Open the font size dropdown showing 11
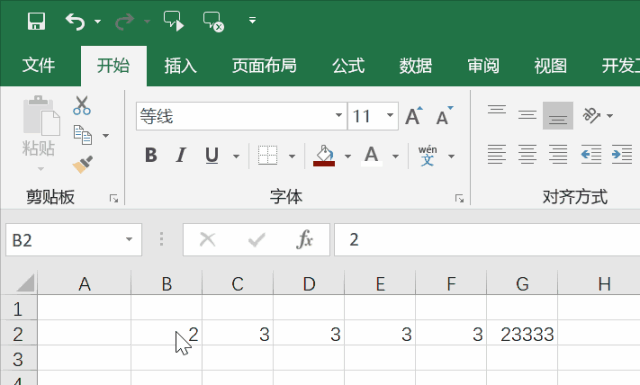 coord(390,116)
